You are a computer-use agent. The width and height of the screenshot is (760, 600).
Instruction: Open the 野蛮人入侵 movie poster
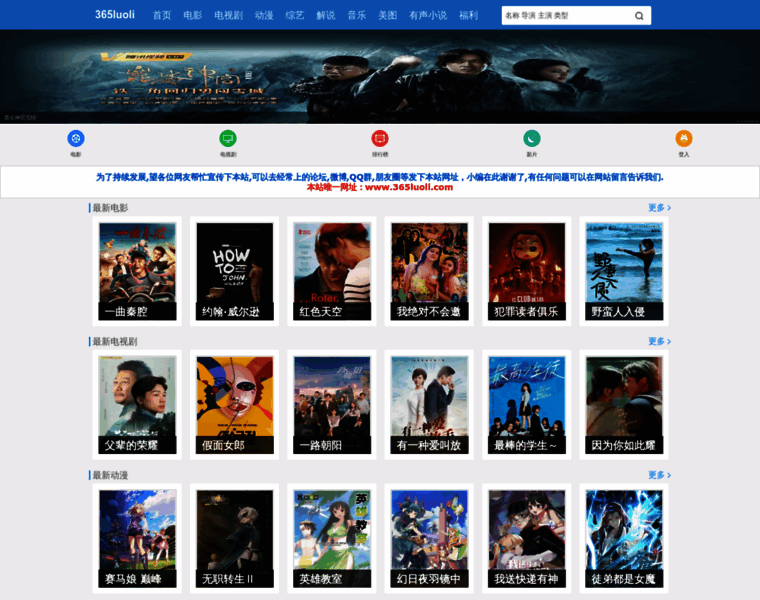pyautogui.click(x=624, y=271)
